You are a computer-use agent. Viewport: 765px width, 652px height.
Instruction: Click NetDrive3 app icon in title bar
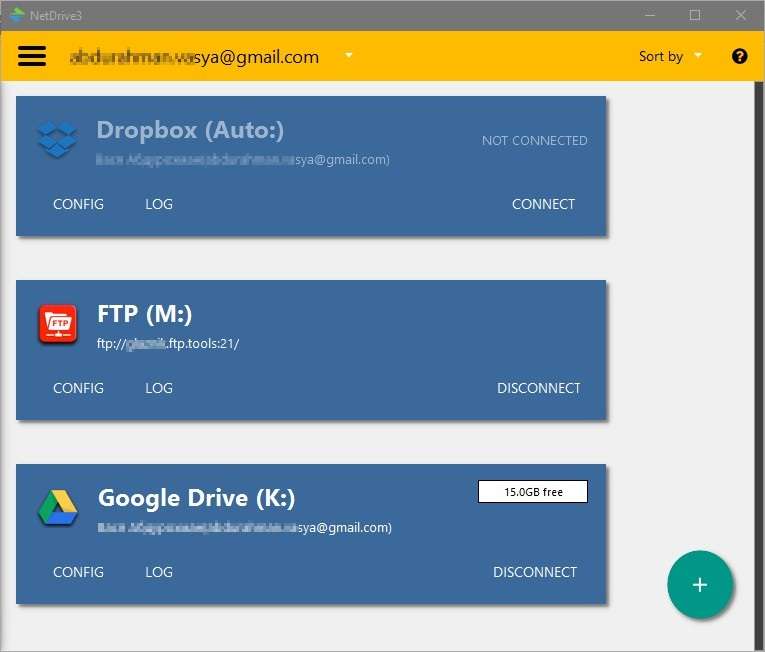(17, 15)
